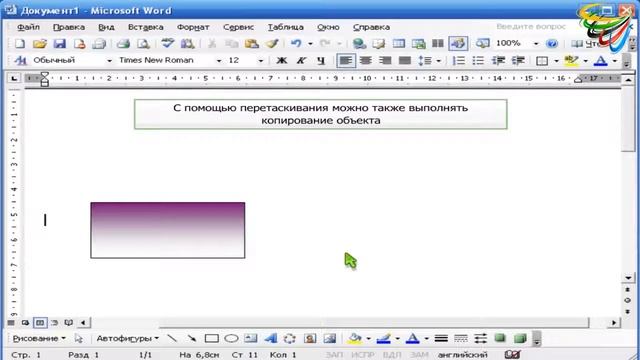Expand the borders dropdown arrow
Image resolution: width=640 pixels, height=360 pixels.
click(x=556, y=61)
